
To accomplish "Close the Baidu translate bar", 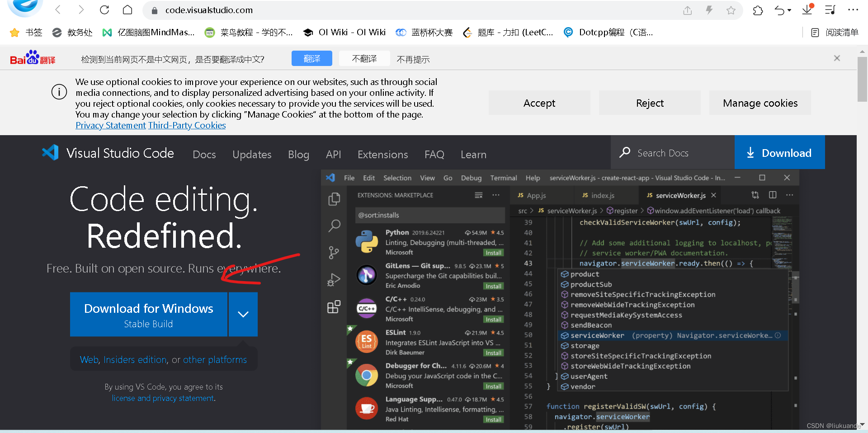I will point(837,58).
